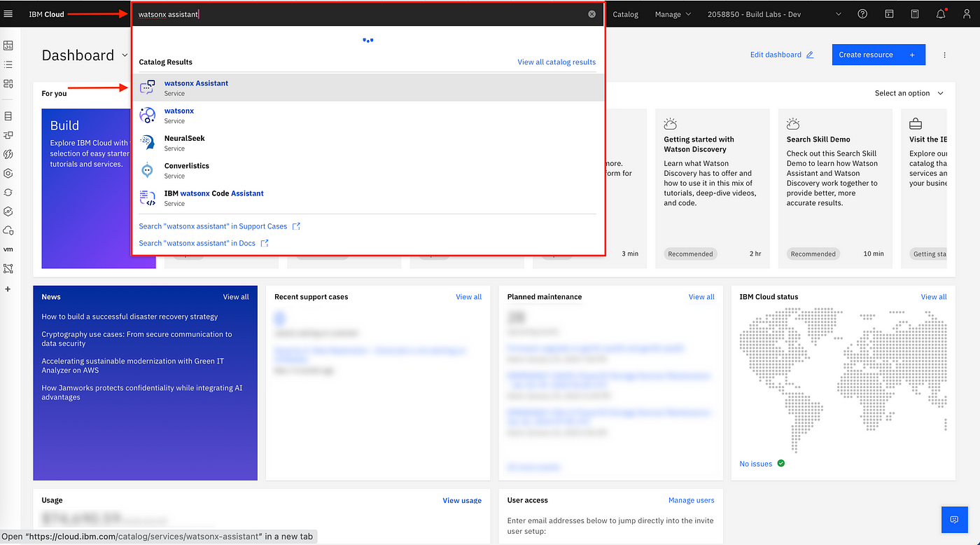Open the network topology sidebar icon

[x=8, y=268]
